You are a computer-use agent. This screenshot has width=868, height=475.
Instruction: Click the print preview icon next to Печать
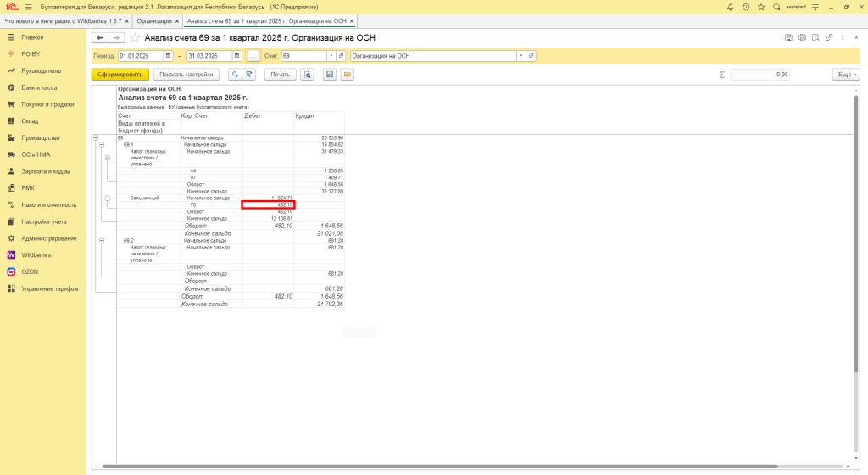tap(307, 75)
